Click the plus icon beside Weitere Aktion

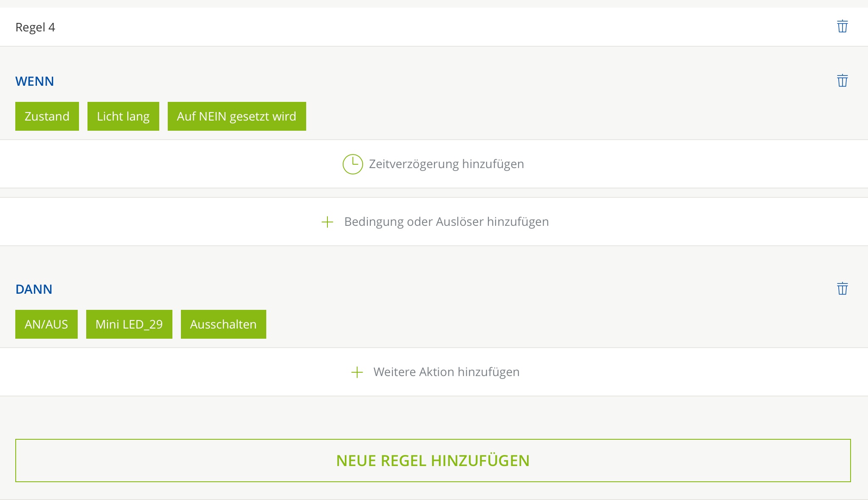click(x=357, y=372)
